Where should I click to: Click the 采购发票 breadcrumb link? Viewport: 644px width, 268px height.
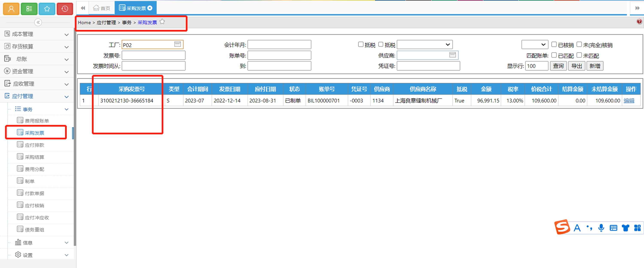[147, 23]
